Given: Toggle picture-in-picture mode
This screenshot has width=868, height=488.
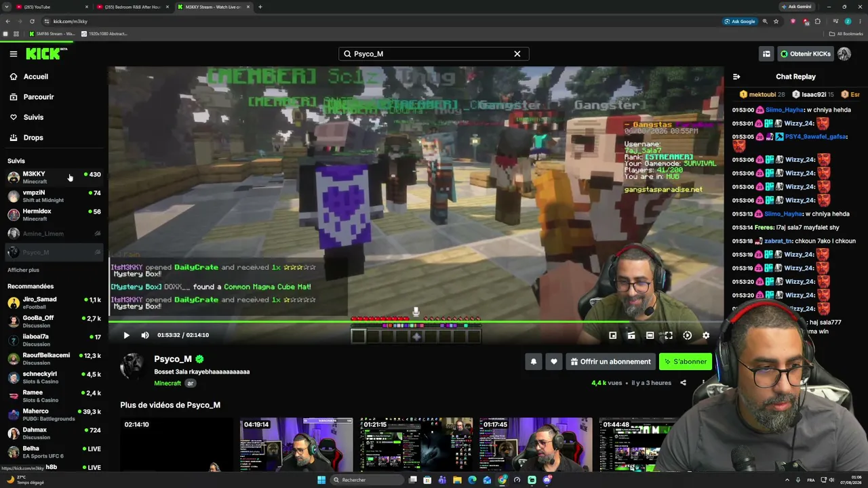Looking at the screenshot, I should [613, 335].
